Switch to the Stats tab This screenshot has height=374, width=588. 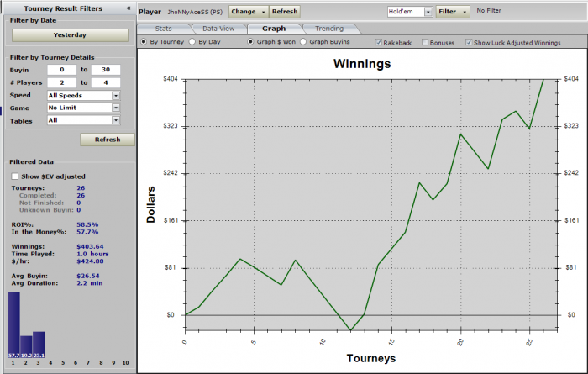tap(164, 29)
